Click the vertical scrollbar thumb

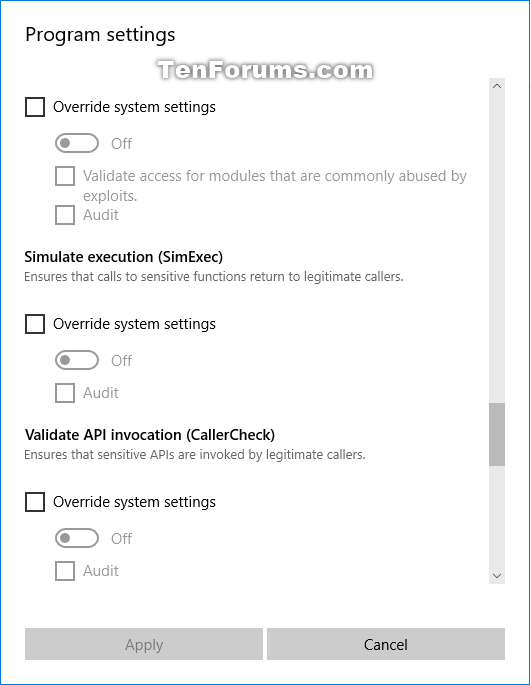tap(497, 434)
